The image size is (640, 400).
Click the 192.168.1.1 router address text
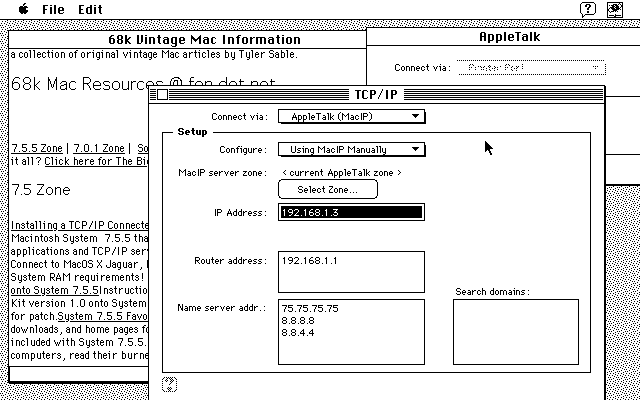pyautogui.click(x=309, y=260)
